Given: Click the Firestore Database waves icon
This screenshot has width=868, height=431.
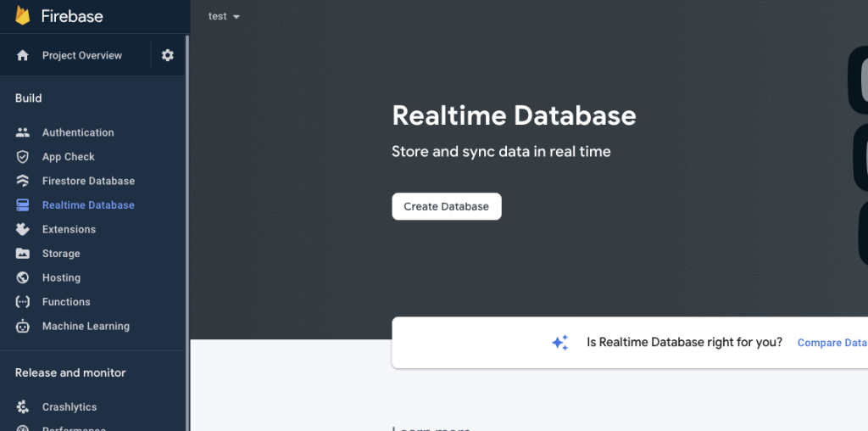Looking at the screenshot, I should pos(23,182).
